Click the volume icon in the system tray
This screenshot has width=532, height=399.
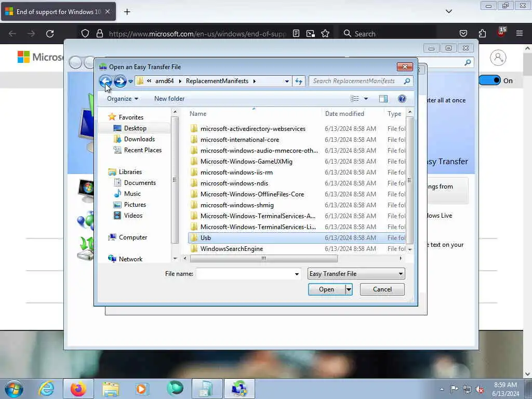pyautogui.click(x=480, y=390)
